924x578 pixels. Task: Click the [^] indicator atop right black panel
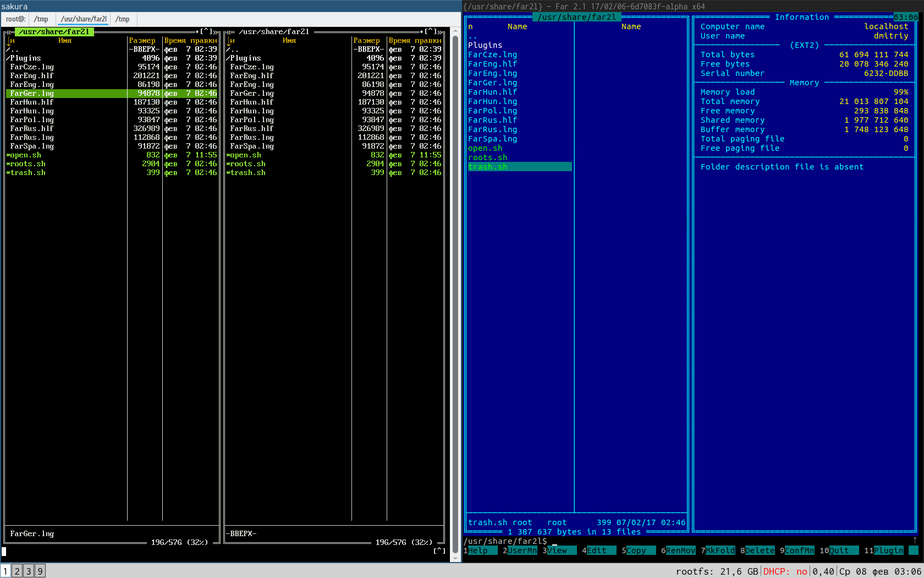431,32
